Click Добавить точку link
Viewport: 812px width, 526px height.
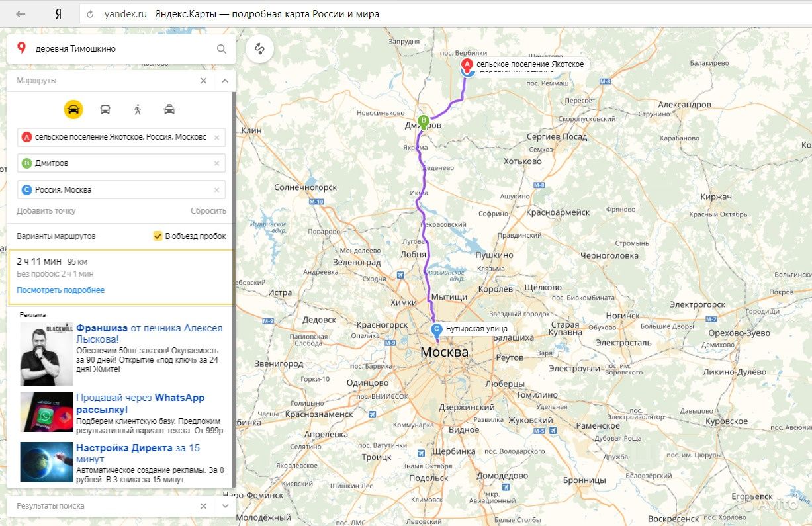tap(46, 211)
